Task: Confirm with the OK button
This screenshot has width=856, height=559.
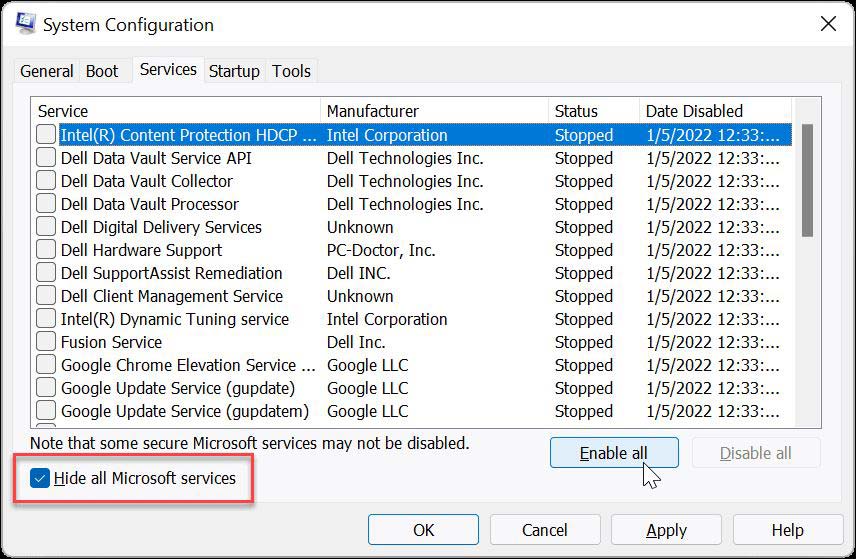Action: (x=423, y=530)
